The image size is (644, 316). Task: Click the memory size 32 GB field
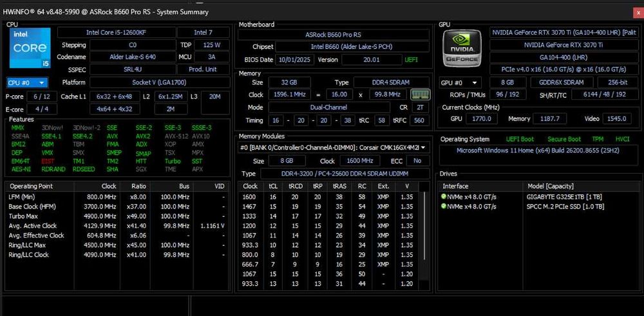(289, 82)
